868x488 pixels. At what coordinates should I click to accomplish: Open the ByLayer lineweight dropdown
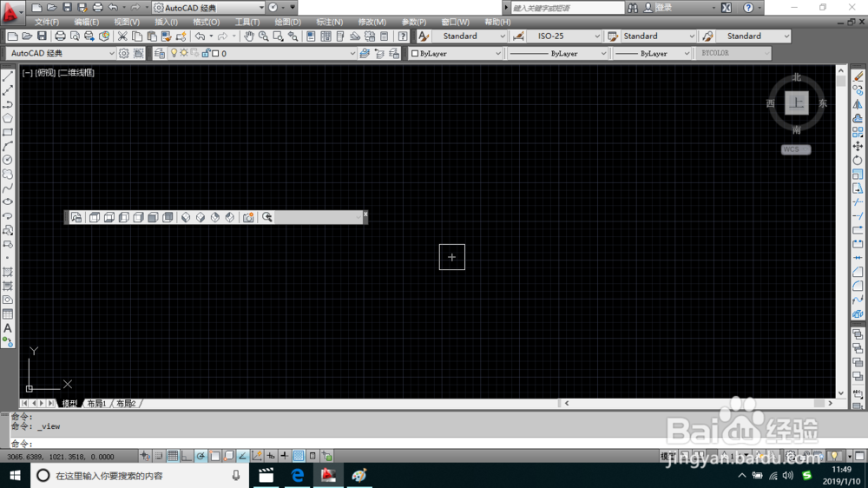[687, 53]
